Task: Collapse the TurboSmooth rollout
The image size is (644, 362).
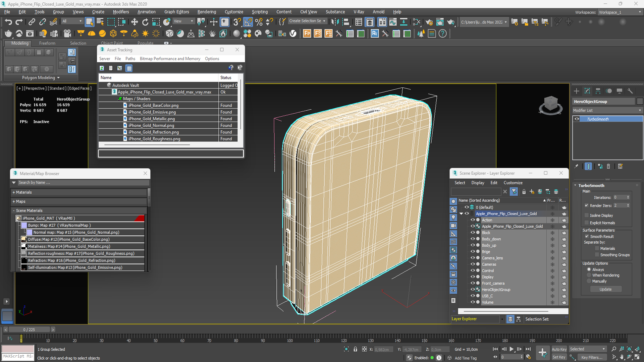Action: point(575,185)
